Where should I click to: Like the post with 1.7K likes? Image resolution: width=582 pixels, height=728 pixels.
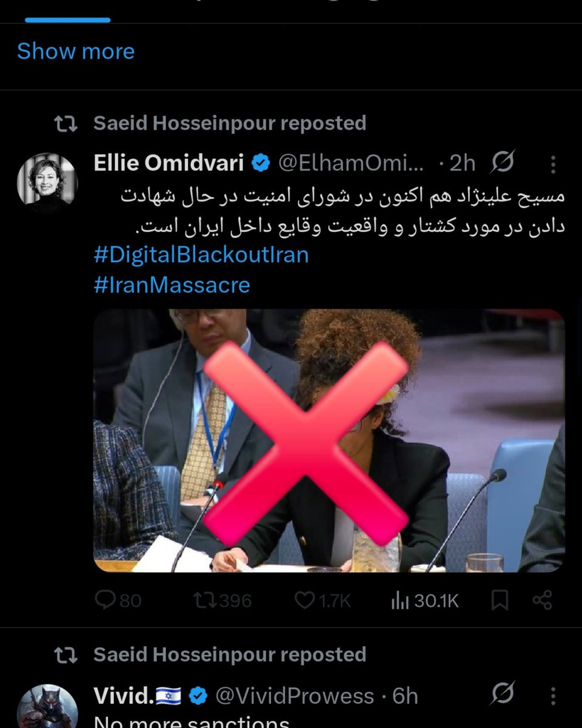click(x=323, y=601)
